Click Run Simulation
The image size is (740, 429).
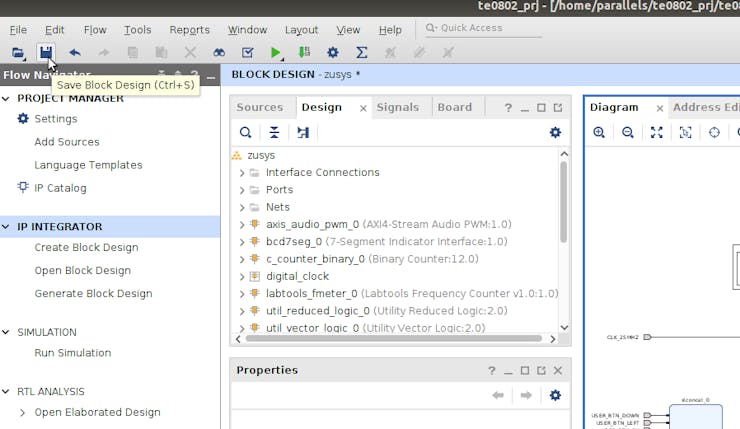(73, 353)
